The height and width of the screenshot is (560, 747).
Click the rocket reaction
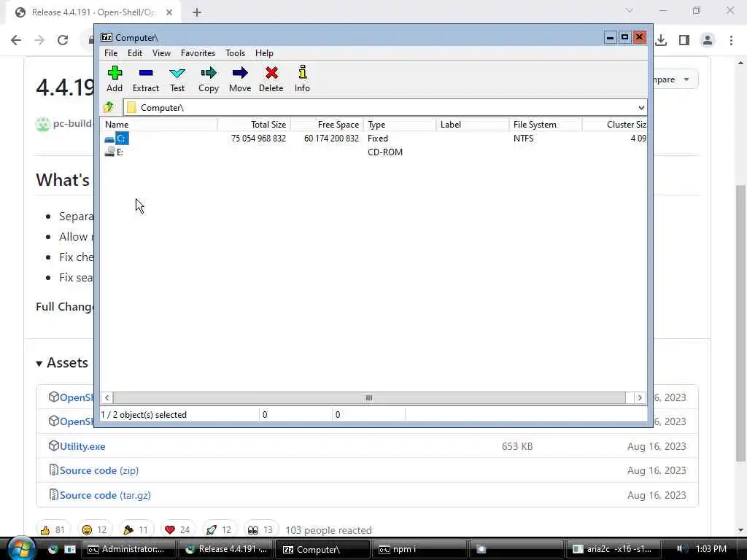point(219,530)
